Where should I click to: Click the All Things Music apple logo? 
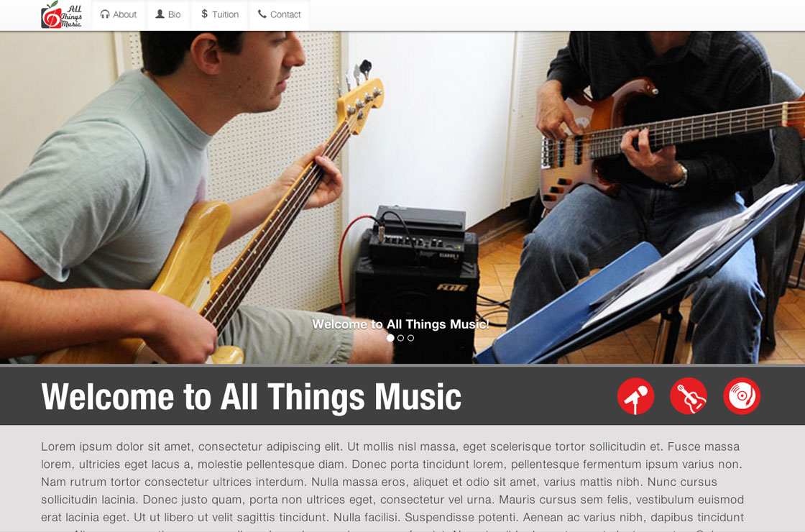61,14
